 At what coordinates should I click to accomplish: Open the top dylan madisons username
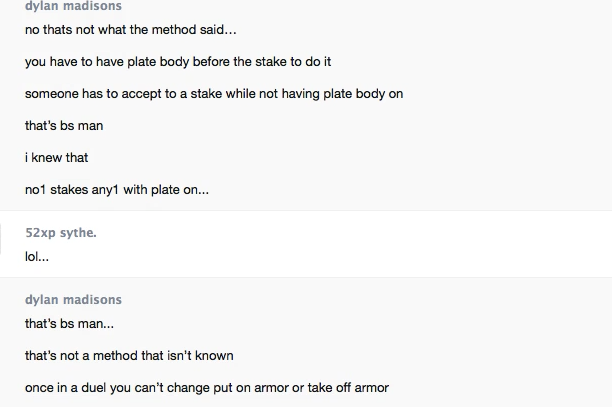pyautogui.click(x=73, y=6)
